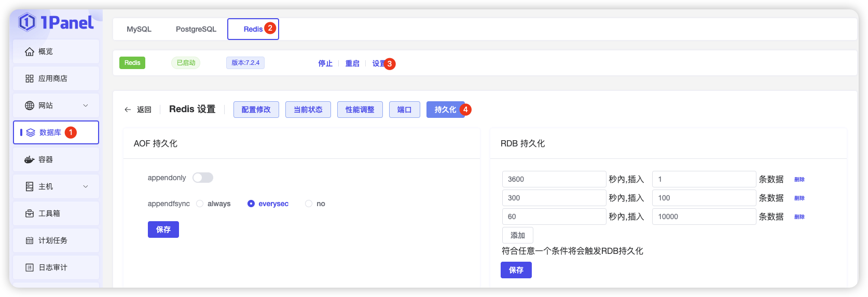Screen dimensions: 868x297
Task: Open the 性能调整 settings tab
Action: (x=360, y=110)
